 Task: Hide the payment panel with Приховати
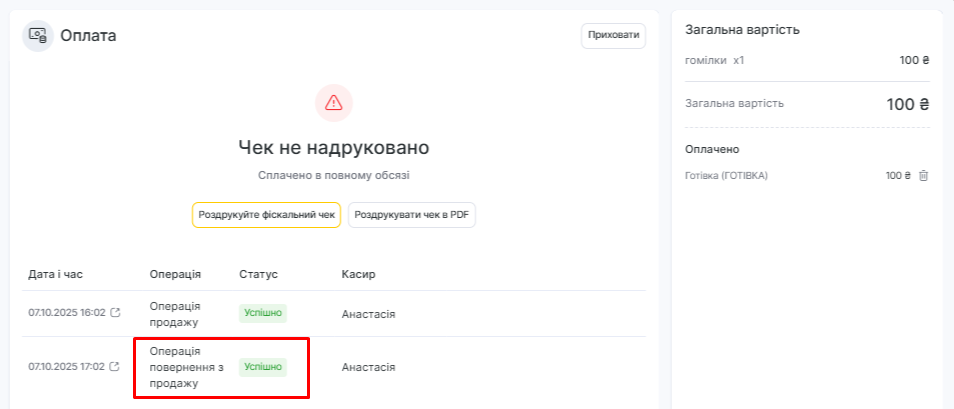click(x=613, y=35)
